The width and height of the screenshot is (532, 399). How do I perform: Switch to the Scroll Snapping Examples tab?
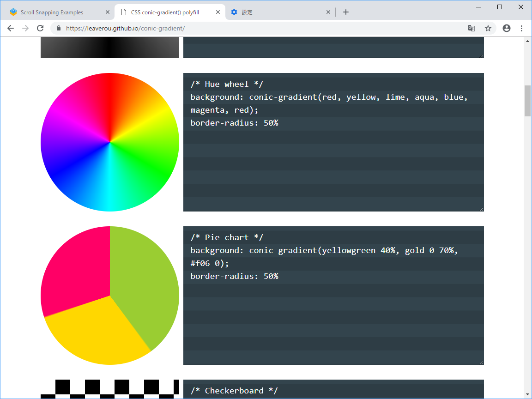point(55,12)
